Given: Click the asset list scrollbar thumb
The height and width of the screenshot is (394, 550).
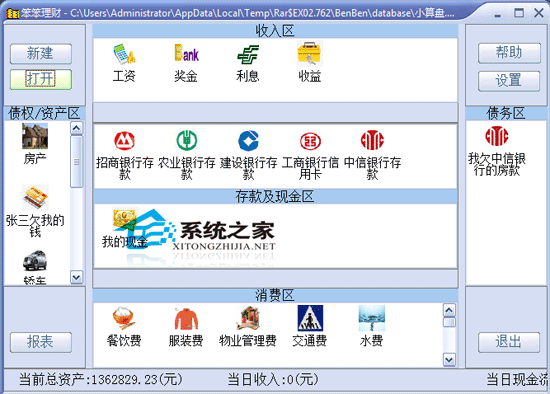Looking at the screenshot, I should [76, 162].
